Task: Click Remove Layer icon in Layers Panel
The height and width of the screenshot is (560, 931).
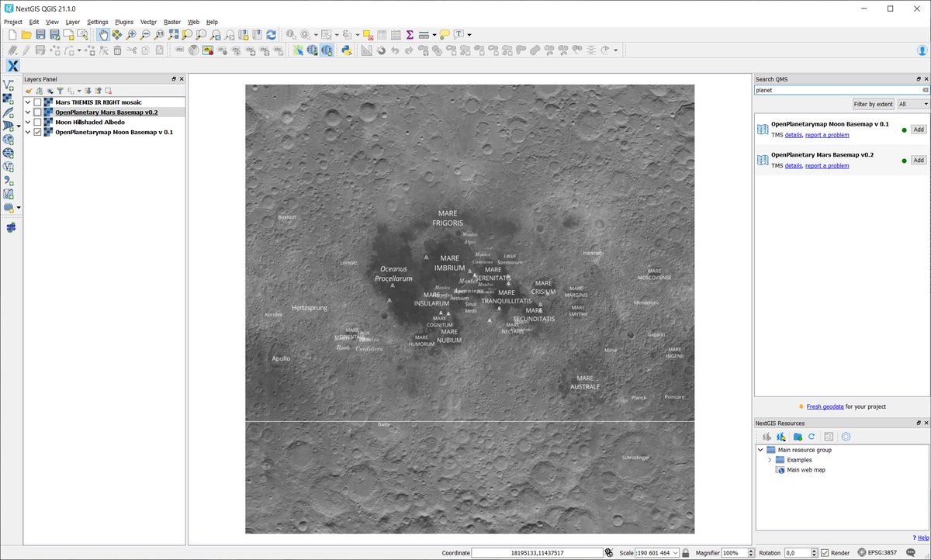Action: (109, 91)
